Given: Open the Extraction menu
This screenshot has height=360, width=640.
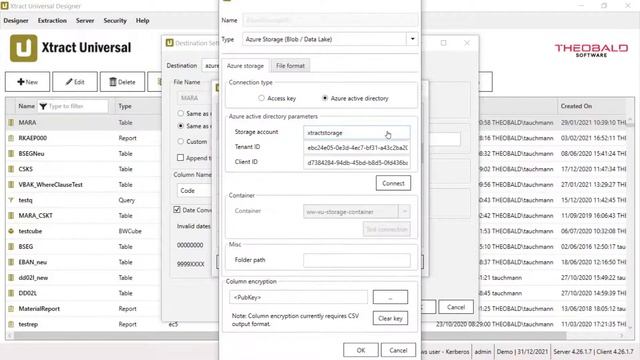Looking at the screenshot, I should click(x=52, y=20).
